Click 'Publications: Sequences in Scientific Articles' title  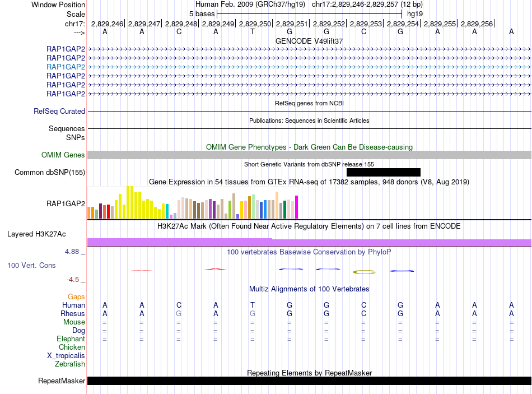[309, 120]
